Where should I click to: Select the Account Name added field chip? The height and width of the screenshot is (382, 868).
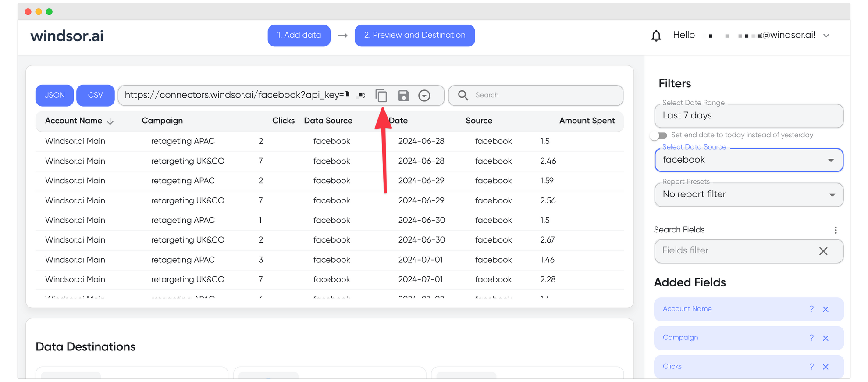coord(749,309)
